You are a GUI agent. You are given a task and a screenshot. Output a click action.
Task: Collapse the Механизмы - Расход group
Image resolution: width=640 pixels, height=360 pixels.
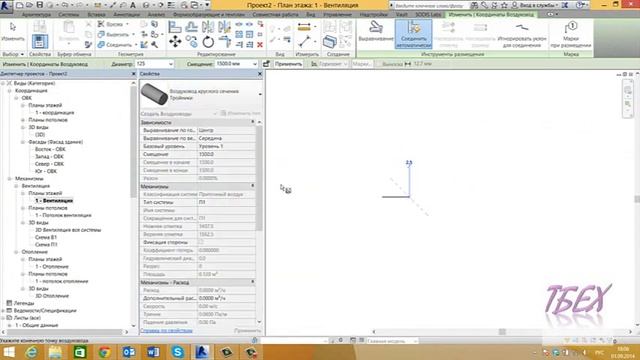pos(252,282)
